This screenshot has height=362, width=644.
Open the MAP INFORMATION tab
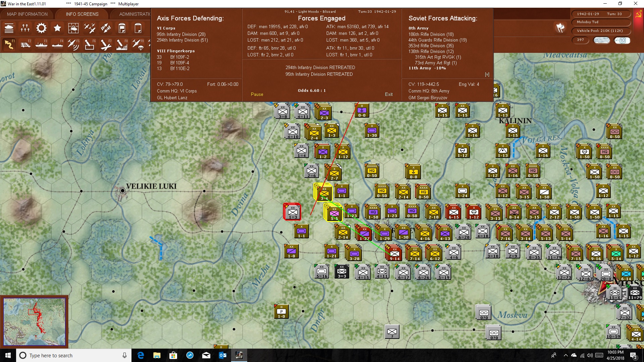tap(27, 14)
